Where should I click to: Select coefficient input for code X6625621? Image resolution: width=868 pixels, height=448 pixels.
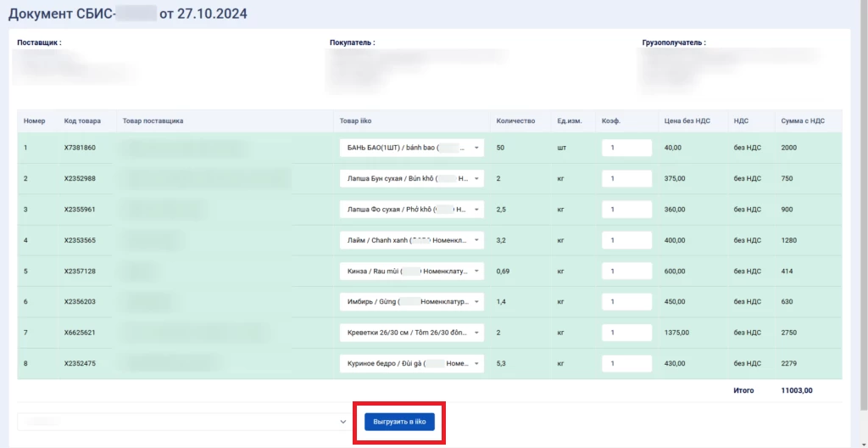[x=626, y=333]
